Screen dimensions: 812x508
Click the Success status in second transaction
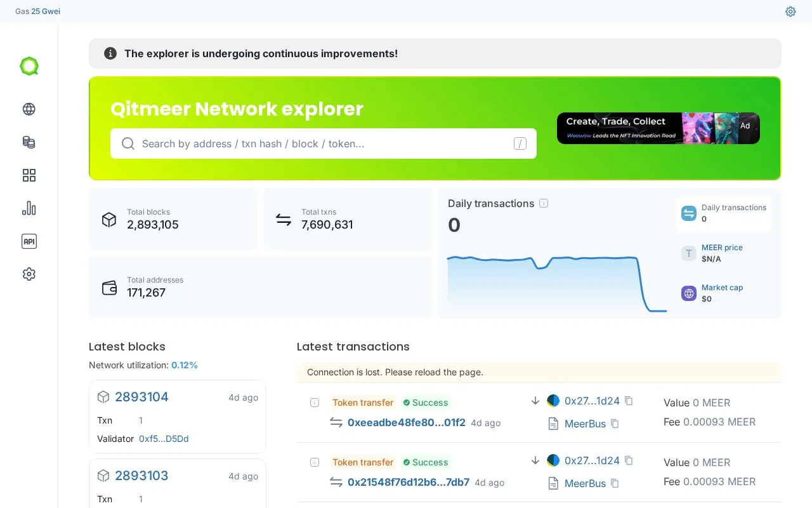(426, 462)
